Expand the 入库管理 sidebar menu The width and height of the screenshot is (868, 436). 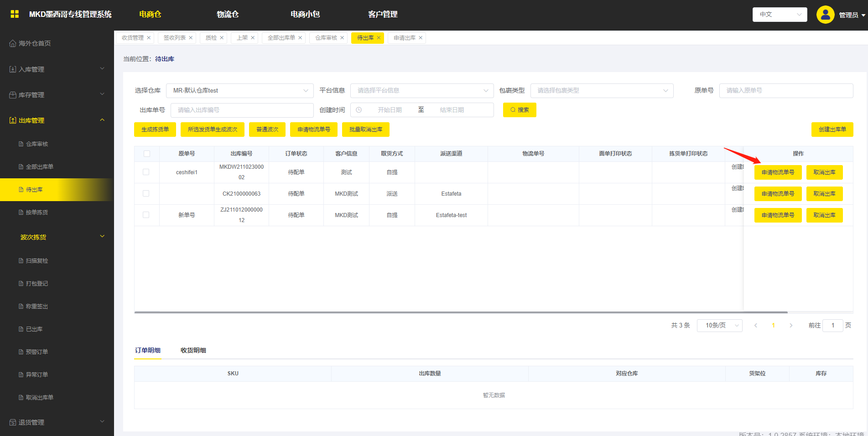pos(57,69)
